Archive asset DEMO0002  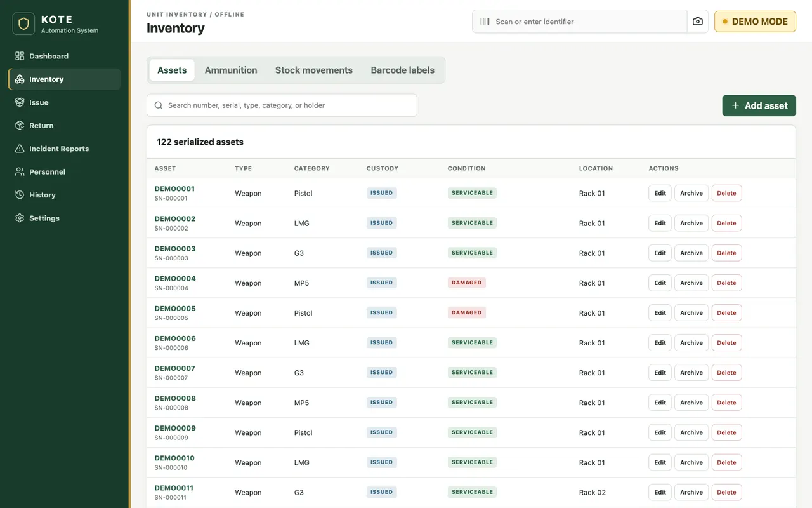click(x=691, y=223)
